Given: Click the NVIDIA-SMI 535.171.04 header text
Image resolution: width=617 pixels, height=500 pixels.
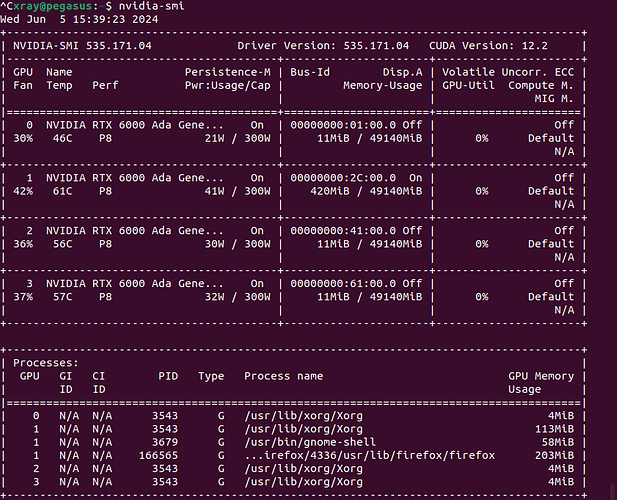Looking at the screenshot, I should click(82, 46).
